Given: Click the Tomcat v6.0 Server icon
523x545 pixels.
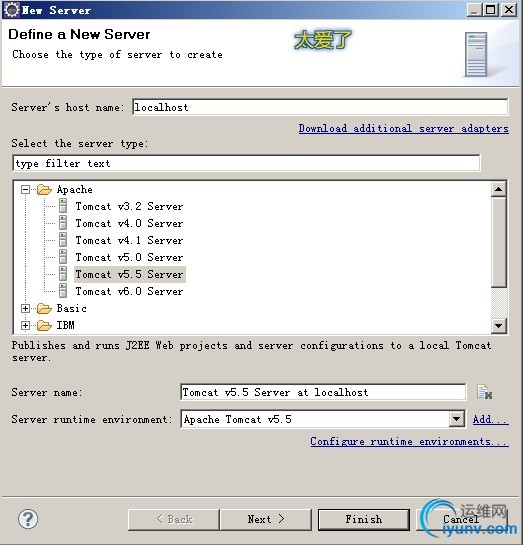Looking at the screenshot, I should coord(63,291).
